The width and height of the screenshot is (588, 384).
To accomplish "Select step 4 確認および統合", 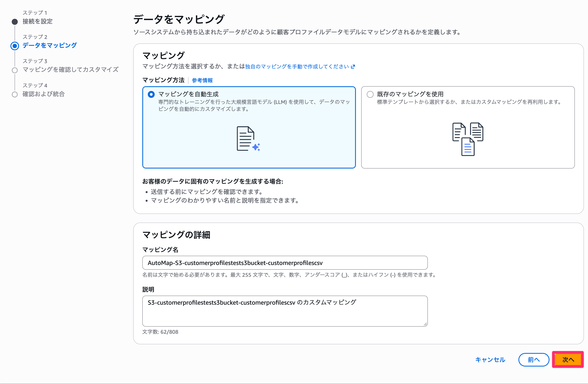I will pyautogui.click(x=43, y=94).
